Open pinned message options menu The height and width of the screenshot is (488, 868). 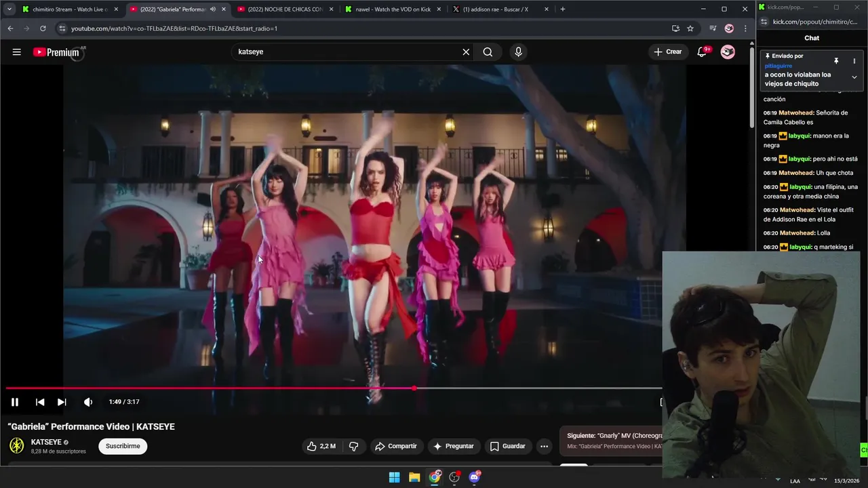[854, 61]
